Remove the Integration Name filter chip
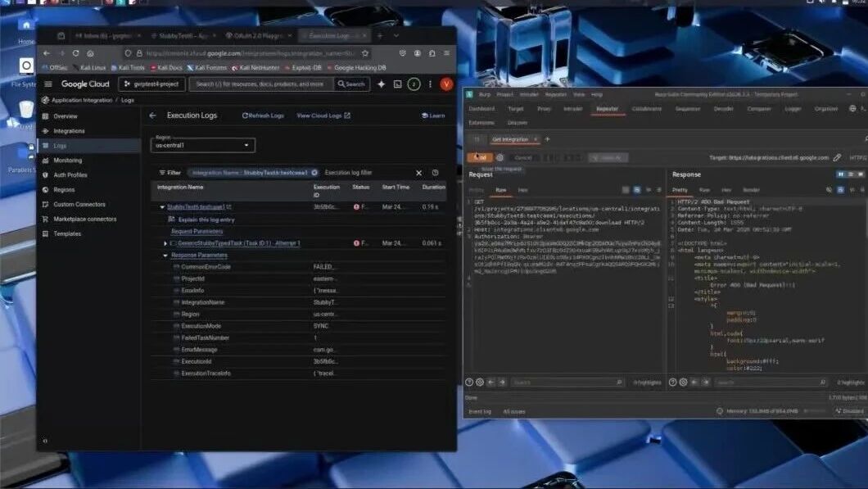The image size is (868, 489). click(x=314, y=173)
